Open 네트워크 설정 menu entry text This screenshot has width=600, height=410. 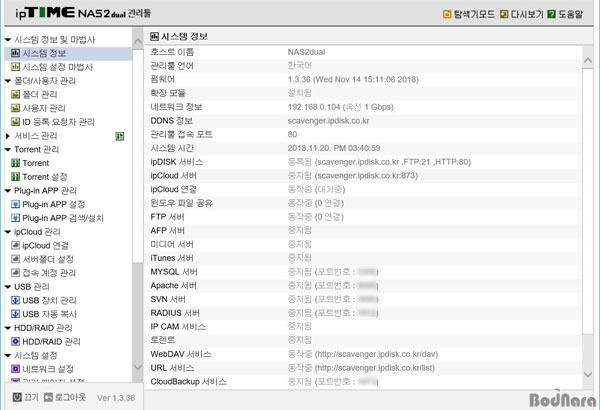click(48, 369)
